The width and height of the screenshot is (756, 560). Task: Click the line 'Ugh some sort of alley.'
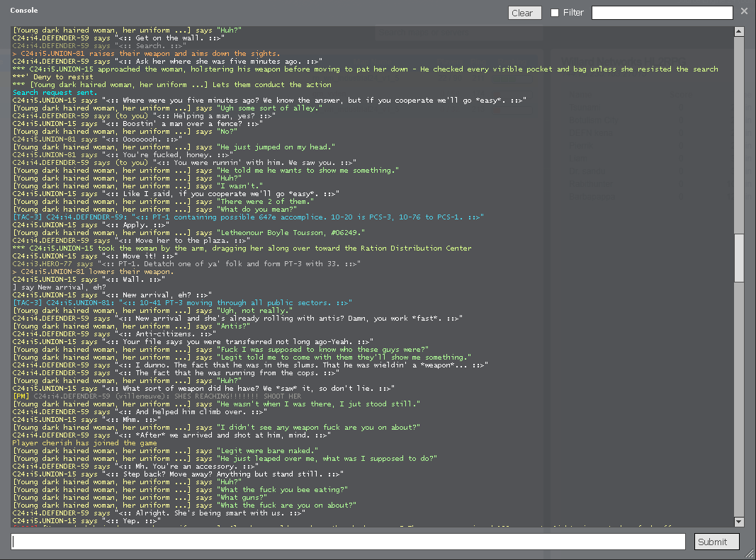point(167,108)
